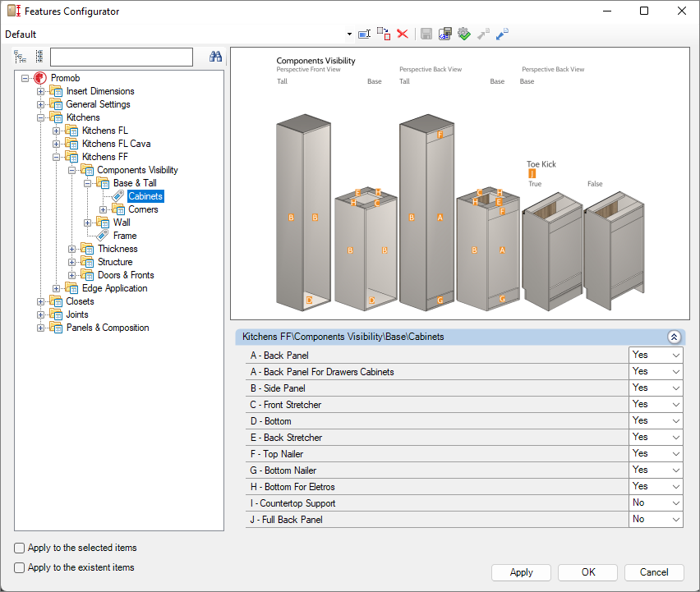Collapse the Components Visibility properties section header
The height and width of the screenshot is (592, 700).
click(673, 337)
